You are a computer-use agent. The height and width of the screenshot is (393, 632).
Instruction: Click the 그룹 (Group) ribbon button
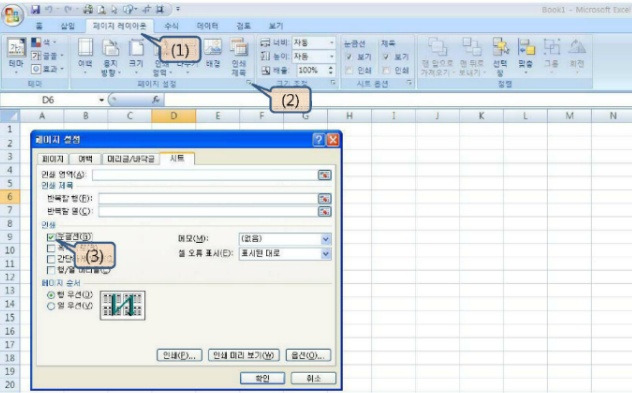pos(551,56)
